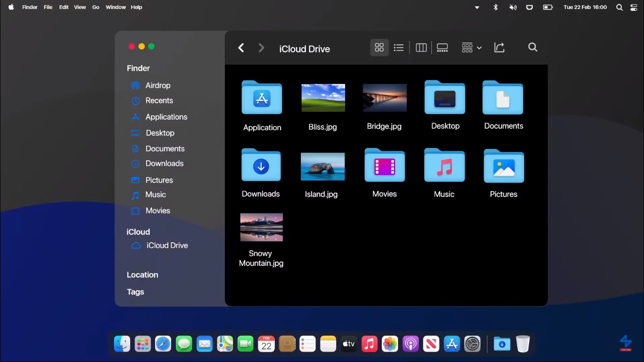644x362 pixels.
Task: Open the Go menu
Action: click(96, 8)
